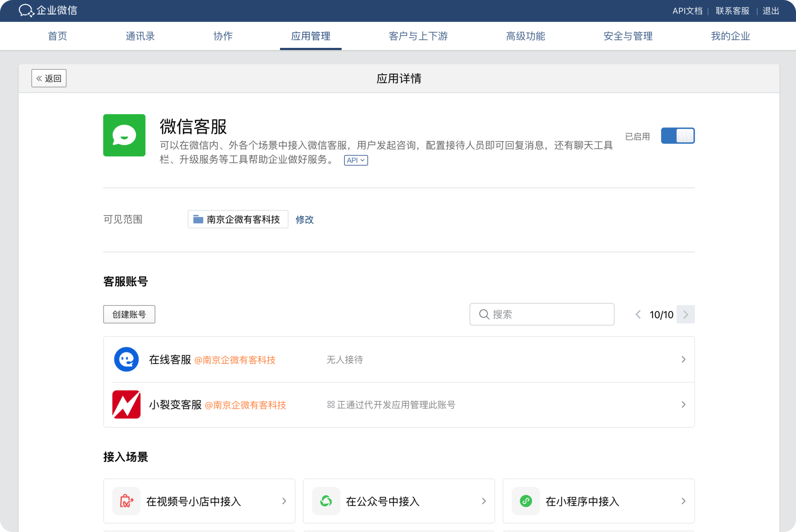796x532 pixels.
Task: Open 在视频号小店中接入 chevron
Action: click(x=284, y=501)
